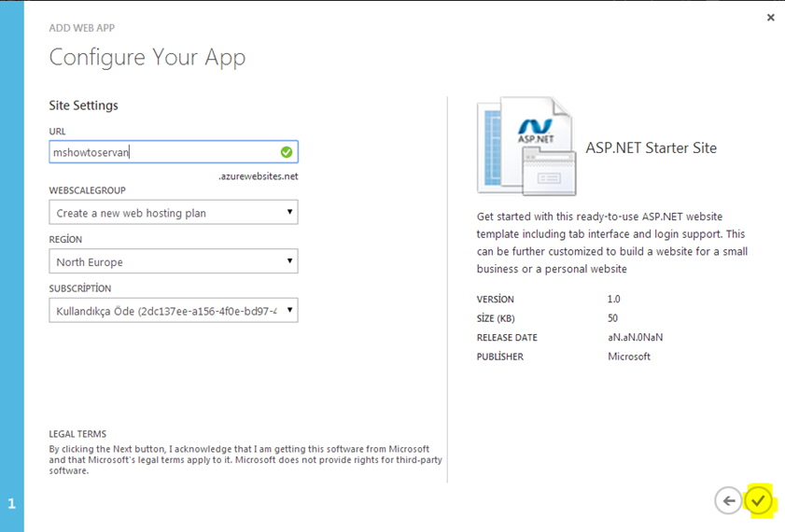This screenshot has height=532, width=785.
Task: Click the template description paragraph
Action: (611, 243)
